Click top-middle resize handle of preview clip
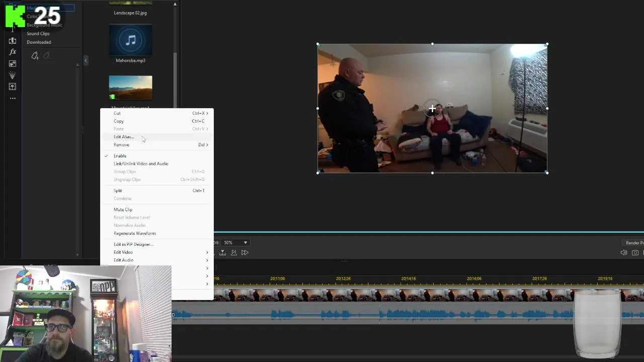This screenshot has height=362, width=644. [432, 44]
